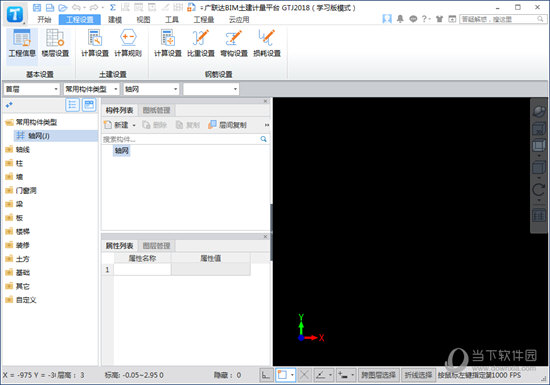Click the GTJ application logo button
Image resolution: width=550 pixels, height=385 pixels.
15,14
